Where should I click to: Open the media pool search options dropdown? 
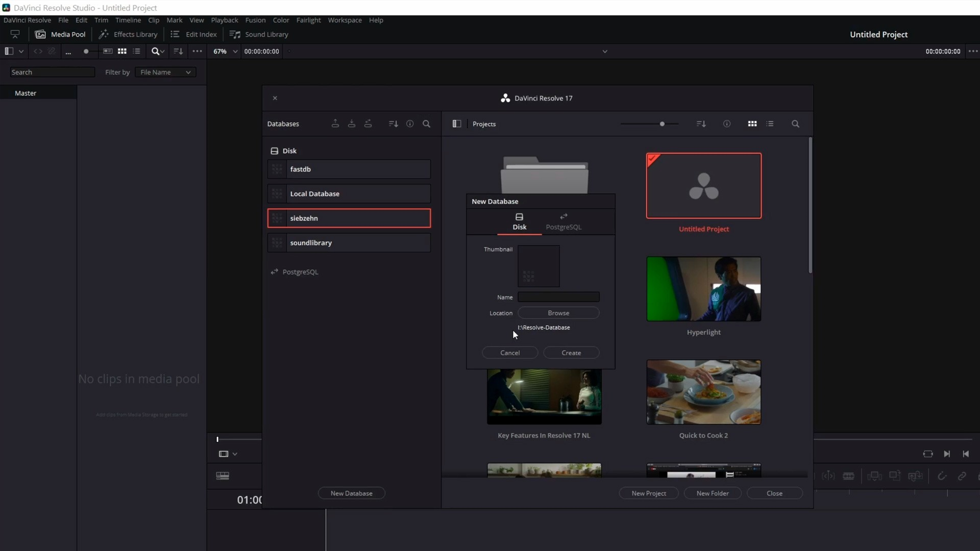[x=158, y=51]
